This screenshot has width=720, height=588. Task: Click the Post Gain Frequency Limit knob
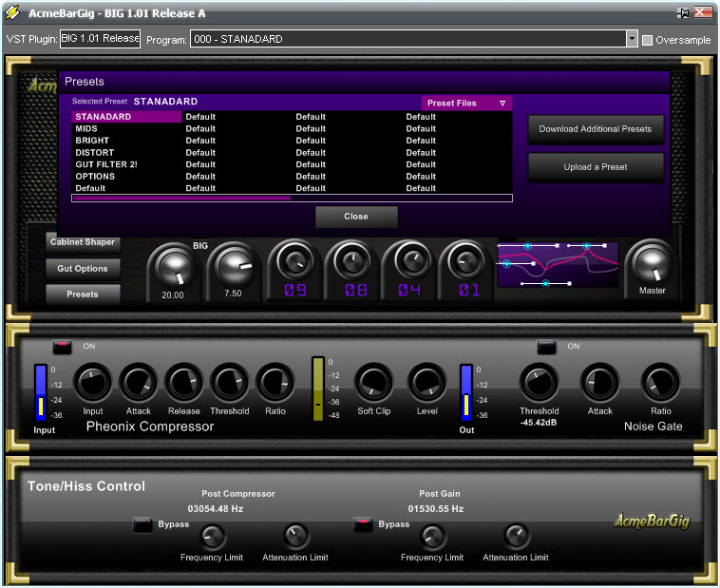pos(432,537)
